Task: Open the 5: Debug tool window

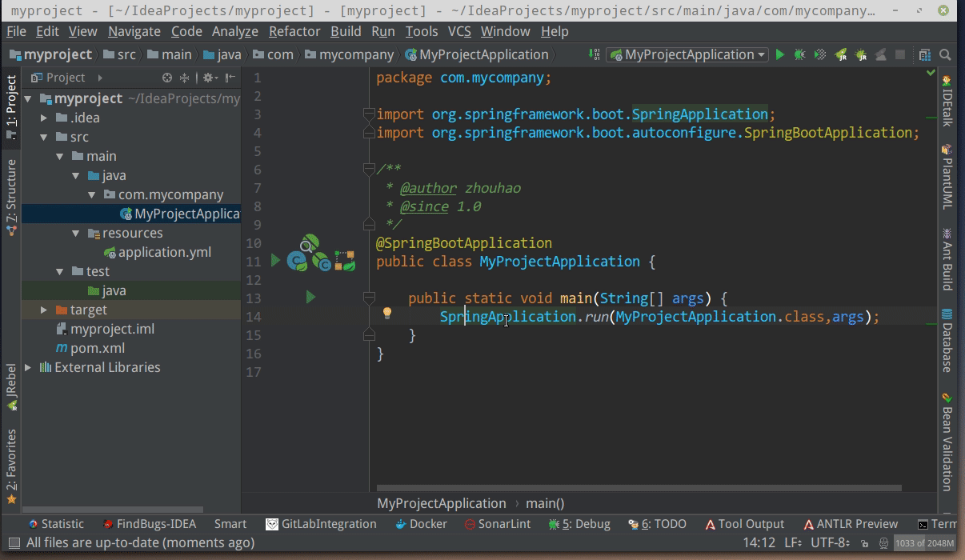Action: coord(579,524)
